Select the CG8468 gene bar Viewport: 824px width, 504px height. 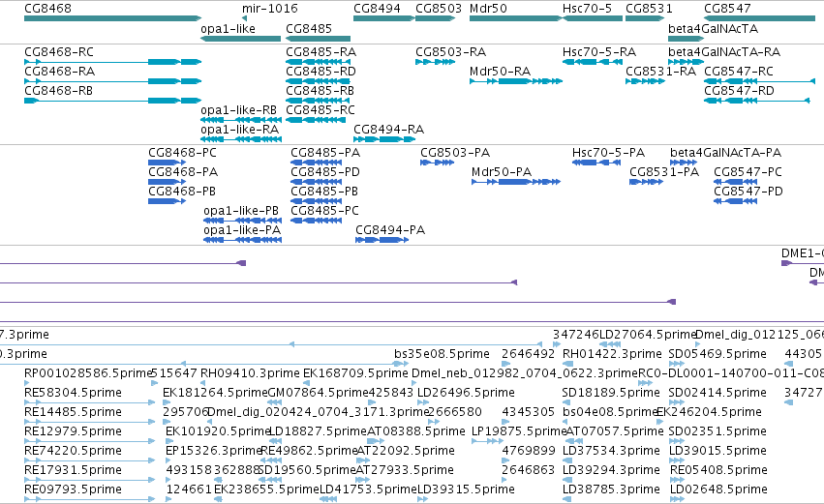(x=112, y=18)
